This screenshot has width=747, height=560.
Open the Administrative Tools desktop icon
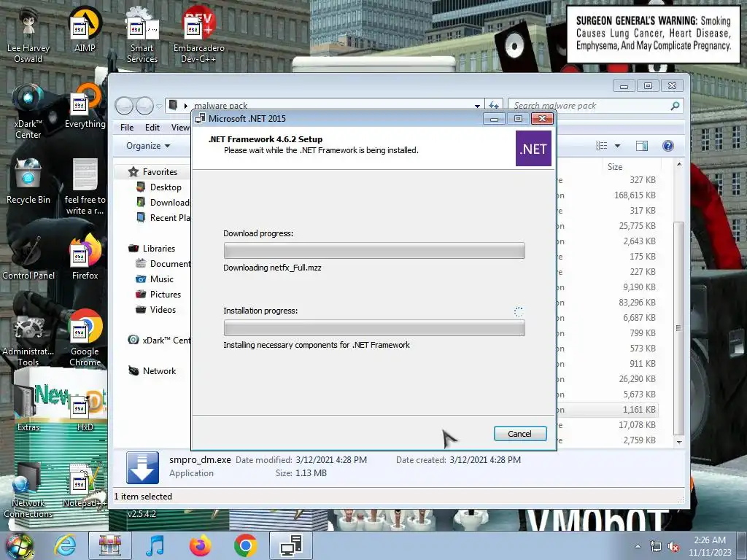pos(28,339)
